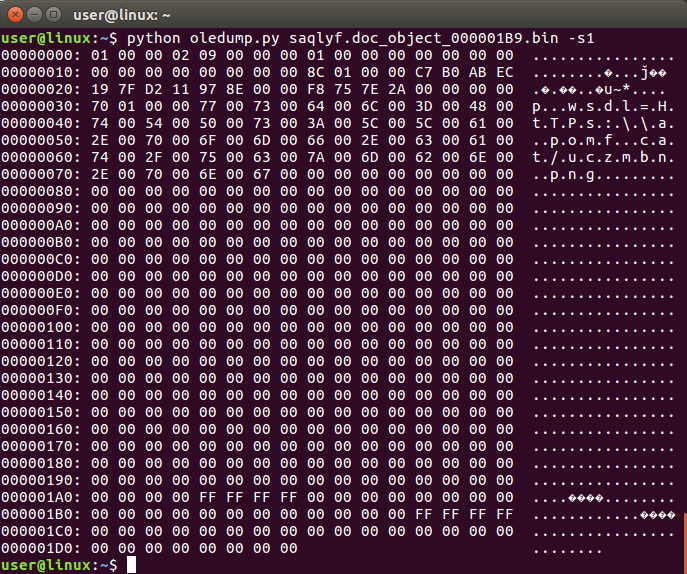Click the offset 00000150:
The height and width of the screenshot is (574, 687).
pos(41,413)
